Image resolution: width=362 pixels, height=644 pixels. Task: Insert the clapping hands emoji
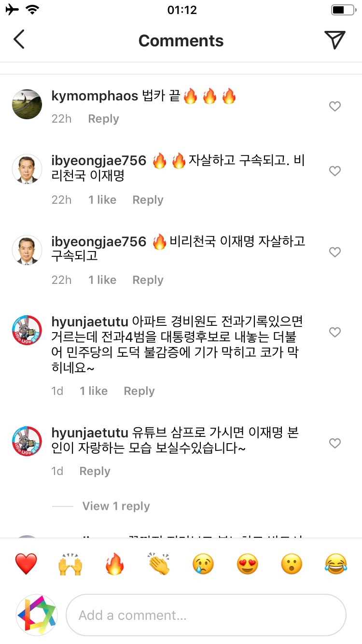tap(159, 564)
